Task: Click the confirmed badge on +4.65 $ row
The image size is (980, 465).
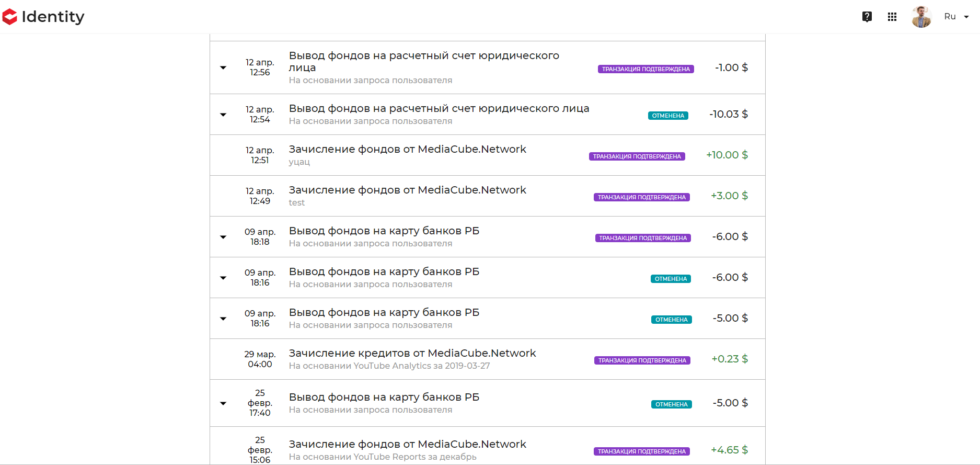Action: coord(642,451)
